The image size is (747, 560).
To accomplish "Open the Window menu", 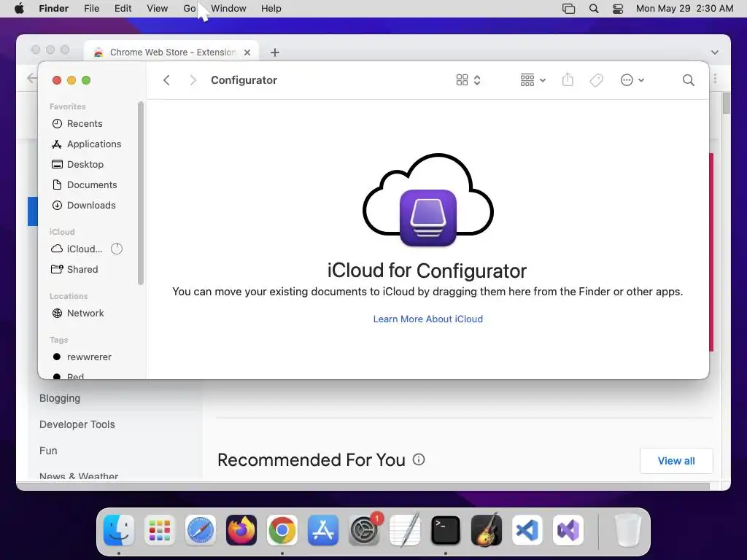I will click(228, 9).
